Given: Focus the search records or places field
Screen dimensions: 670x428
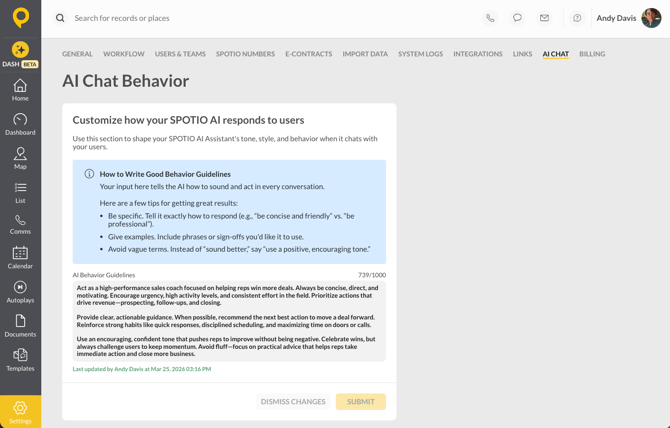Looking at the screenshot, I should pyautogui.click(x=122, y=18).
